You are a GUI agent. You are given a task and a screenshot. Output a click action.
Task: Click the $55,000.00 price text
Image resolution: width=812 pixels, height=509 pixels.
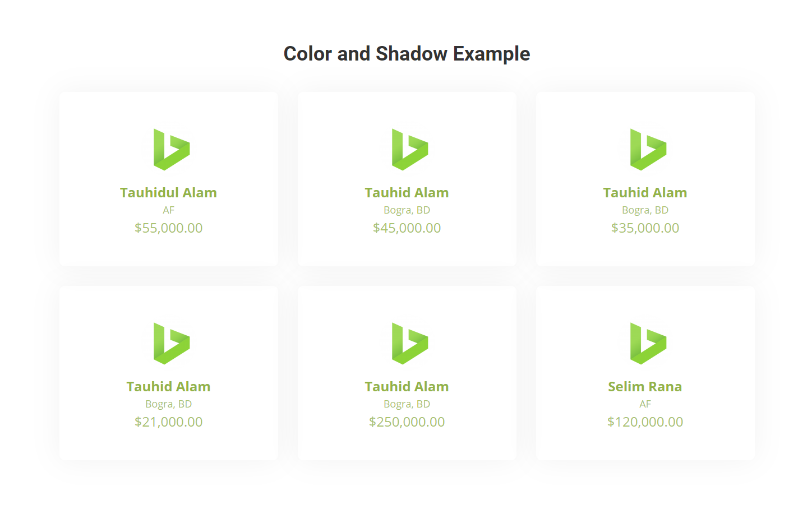point(168,228)
